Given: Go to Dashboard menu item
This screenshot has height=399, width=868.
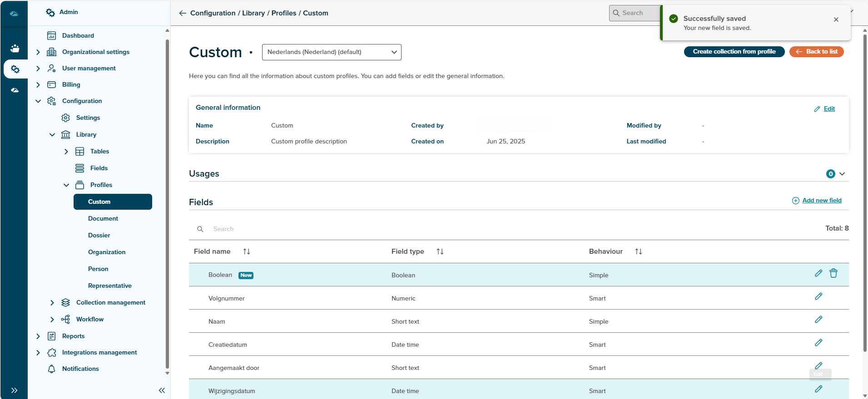Looking at the screenshot, I should tap(78, 35).
